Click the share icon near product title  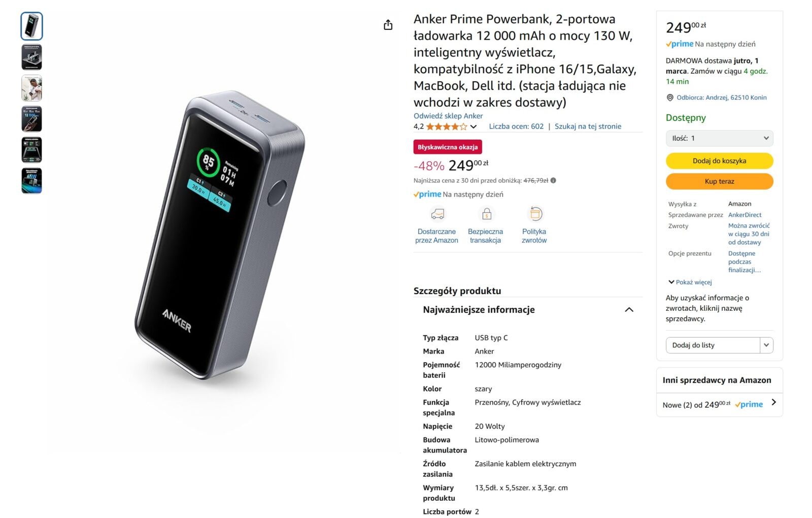389,24
